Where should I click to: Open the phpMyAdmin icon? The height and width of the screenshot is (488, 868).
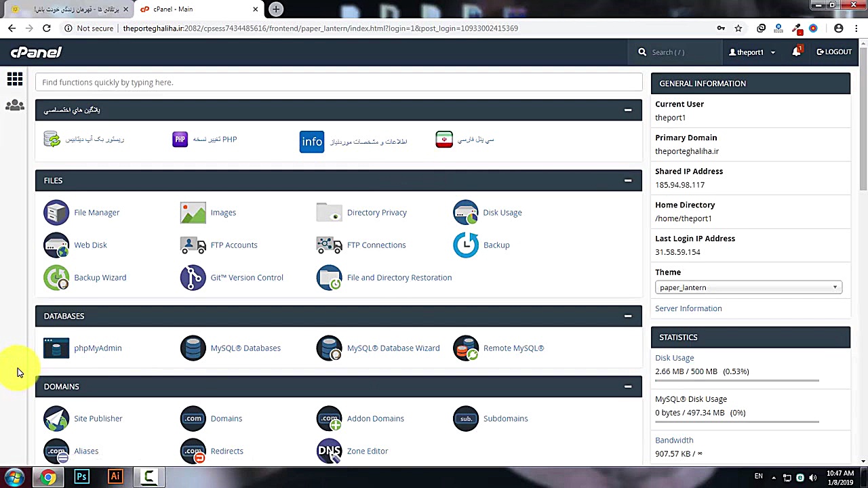pos(56,348)
